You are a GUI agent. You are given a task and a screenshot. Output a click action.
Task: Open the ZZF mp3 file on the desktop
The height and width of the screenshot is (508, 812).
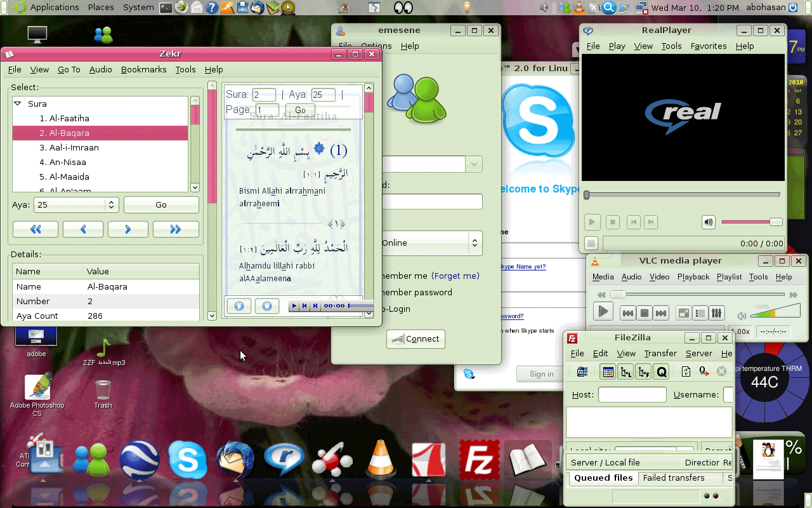(x=104, y=352)
